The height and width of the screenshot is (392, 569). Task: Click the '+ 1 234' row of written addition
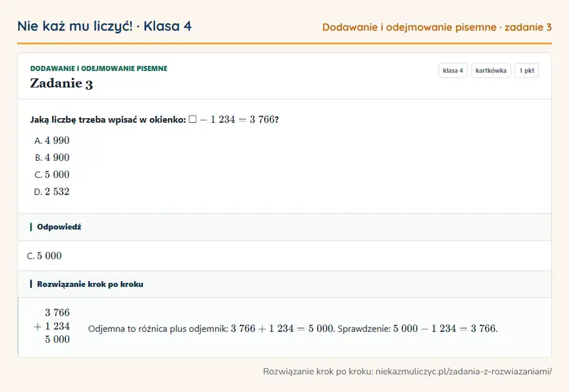click(x=52, y=326)
